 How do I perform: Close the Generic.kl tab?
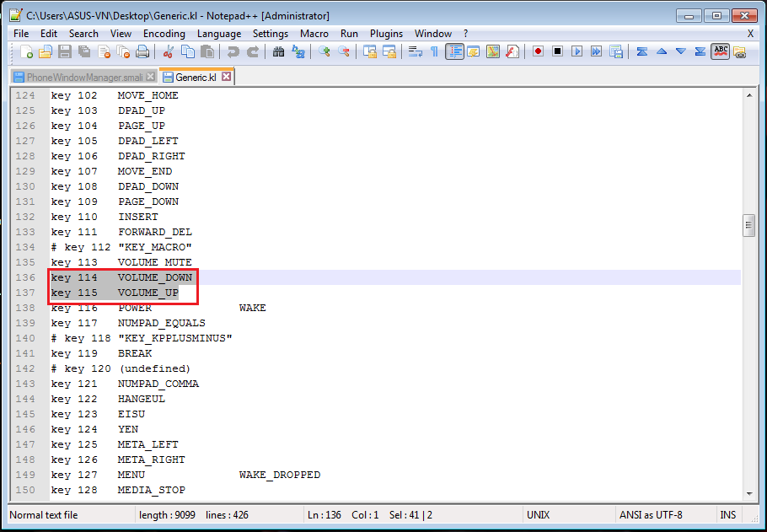226,77
